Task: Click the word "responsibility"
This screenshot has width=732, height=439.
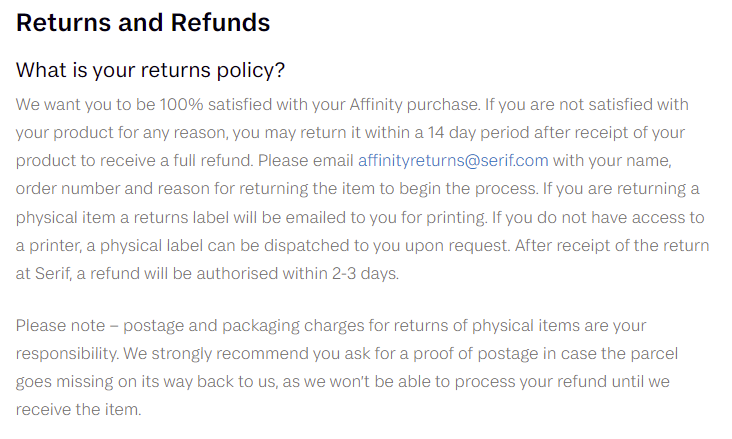Action: [66, 354]
